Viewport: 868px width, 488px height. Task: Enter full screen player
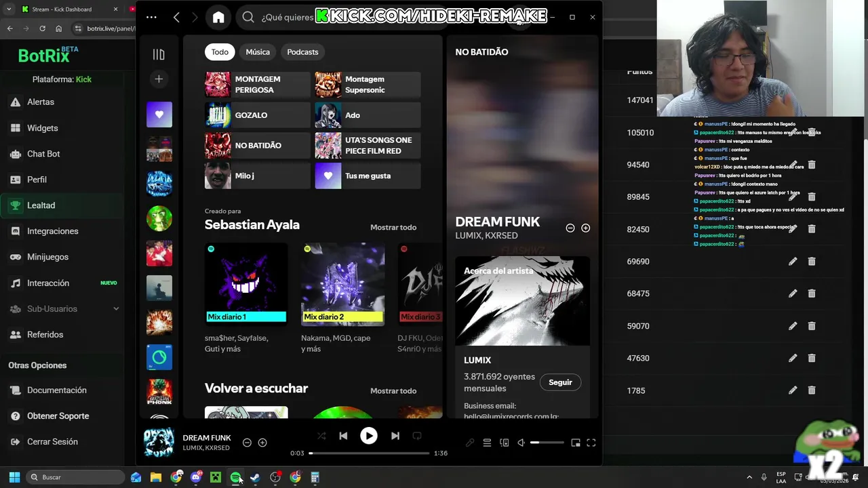pyautogui.click(x=591, y=443)
